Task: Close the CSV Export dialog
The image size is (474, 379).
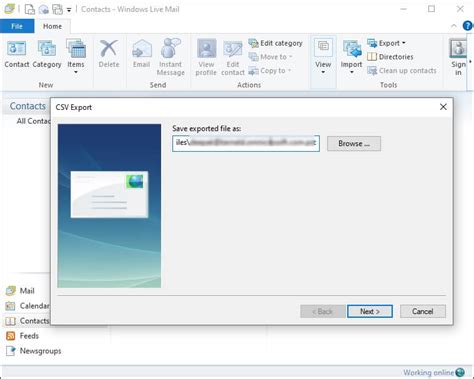Action: click(443, 107)
